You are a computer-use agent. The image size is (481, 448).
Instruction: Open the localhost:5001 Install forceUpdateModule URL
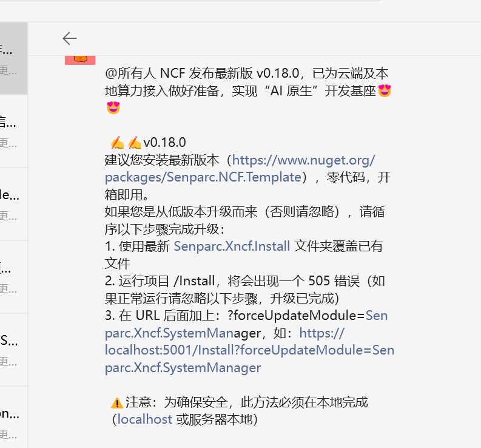click(x=249, y=350)
